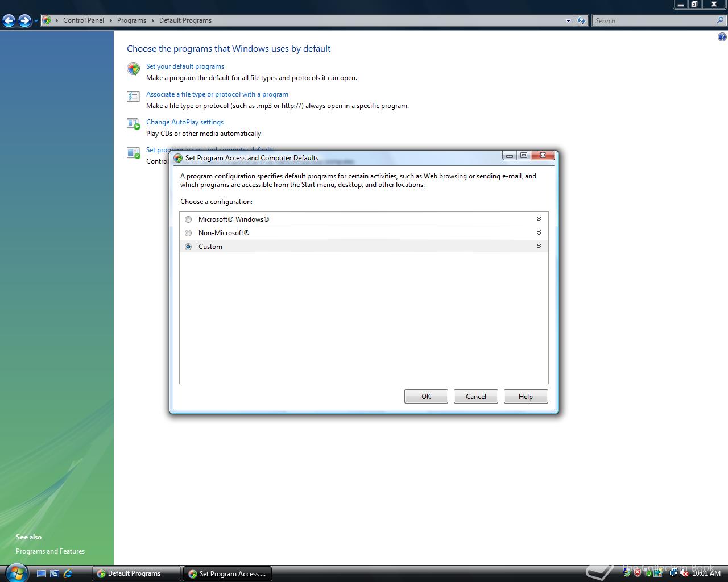Click the Help button in dialog
Screen dimensions: 728x582
[x=526, y=397]
